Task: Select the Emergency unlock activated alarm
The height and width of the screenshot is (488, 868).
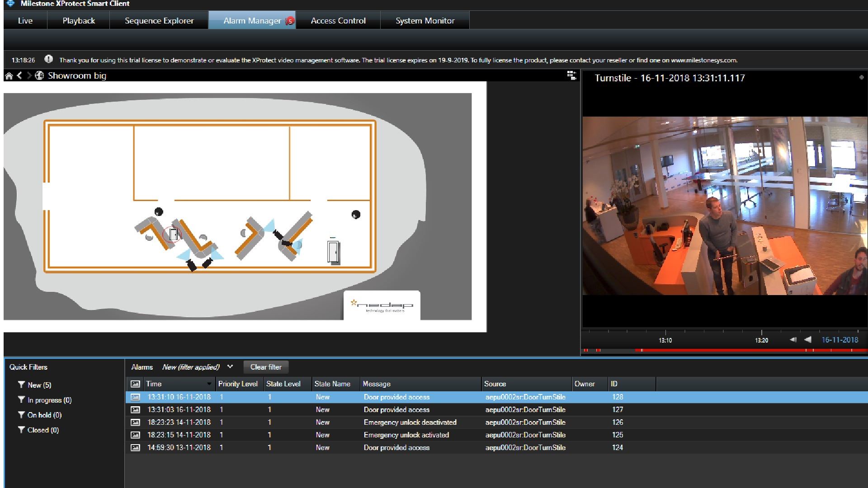Action: [496, 435]
